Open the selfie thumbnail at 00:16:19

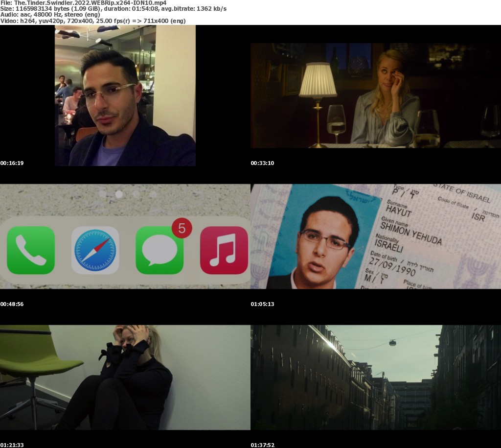(x=125, y=95)
